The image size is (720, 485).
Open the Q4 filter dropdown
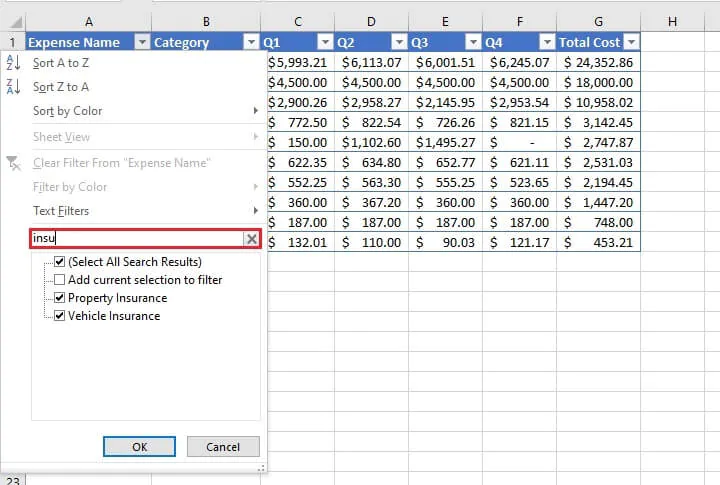547,42
